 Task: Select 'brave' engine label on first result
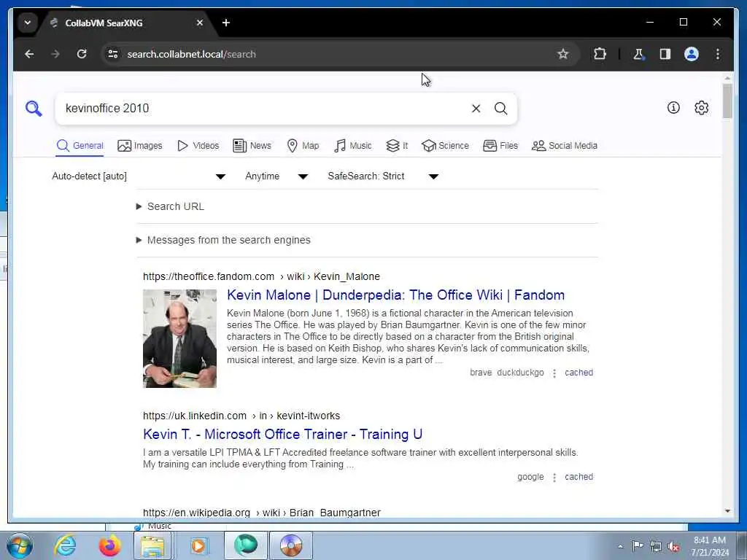[x=481, y=373]
